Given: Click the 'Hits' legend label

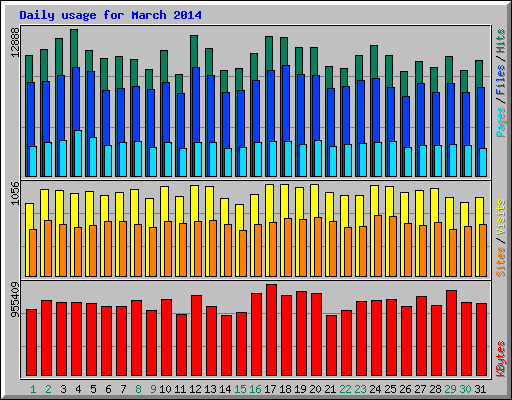Looking at the screenshot, I should click(x=501, y=41).
